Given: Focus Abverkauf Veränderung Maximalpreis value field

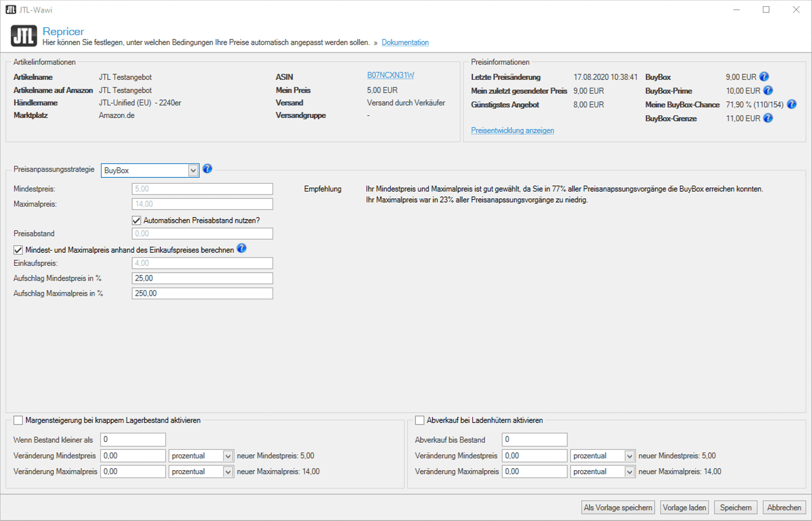Looking at the screenshot, I should coord(534,471).
